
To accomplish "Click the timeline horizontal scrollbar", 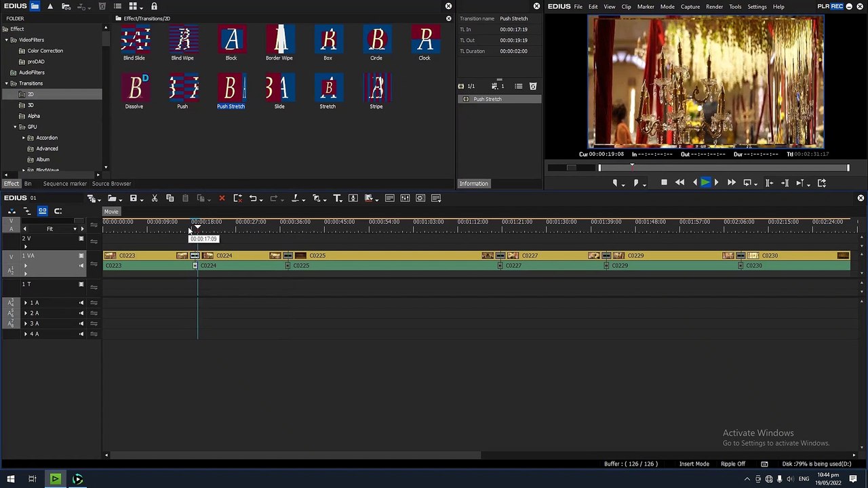I will 296,455.
